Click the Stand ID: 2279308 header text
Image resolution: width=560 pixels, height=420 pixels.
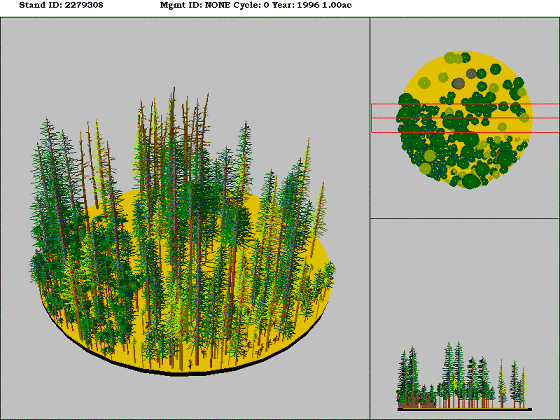(61, 5)
